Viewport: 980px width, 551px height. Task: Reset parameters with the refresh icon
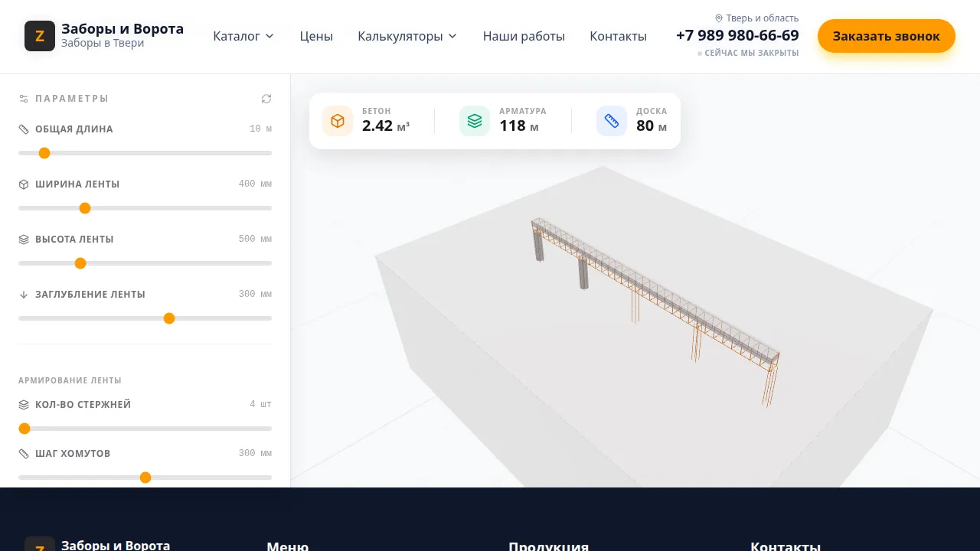[x=266, y=99]
